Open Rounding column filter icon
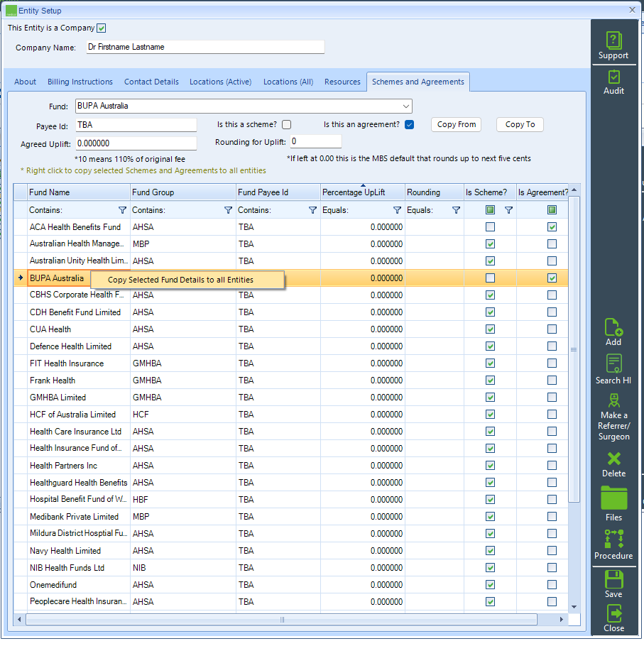 (456, 210)
